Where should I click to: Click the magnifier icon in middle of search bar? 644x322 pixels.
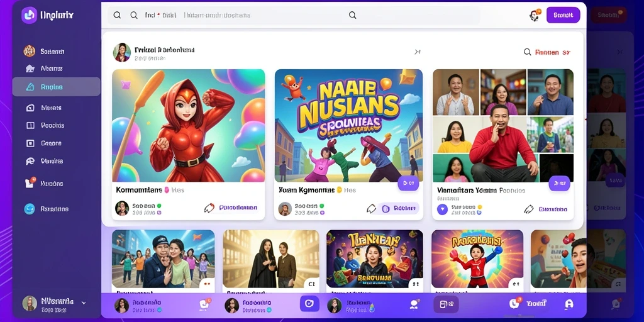352,15
